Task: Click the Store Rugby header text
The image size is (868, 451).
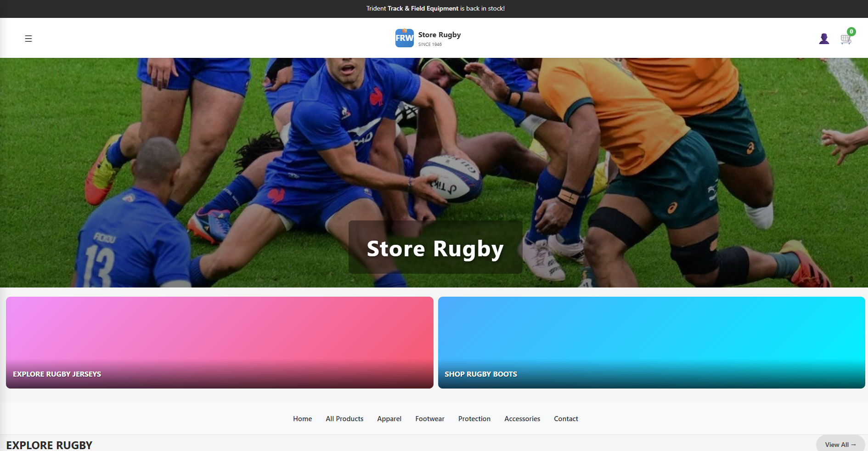Action: (x=439, y=34)
